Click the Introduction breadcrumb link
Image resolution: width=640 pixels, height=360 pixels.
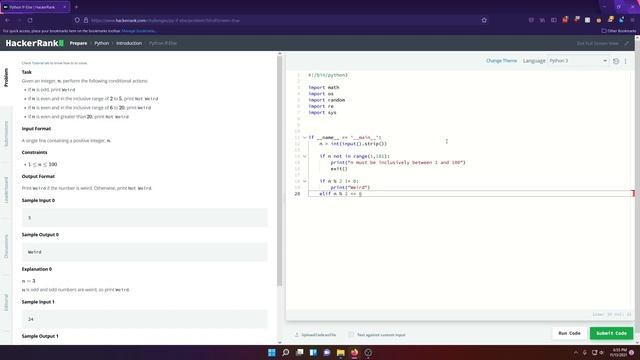click(x=129, y=43)
